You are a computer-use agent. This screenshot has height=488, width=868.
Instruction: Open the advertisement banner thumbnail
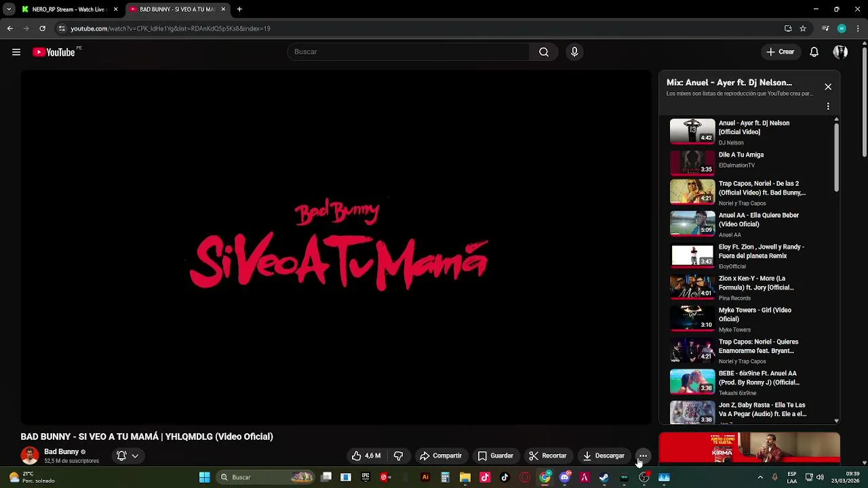(749, 447)
